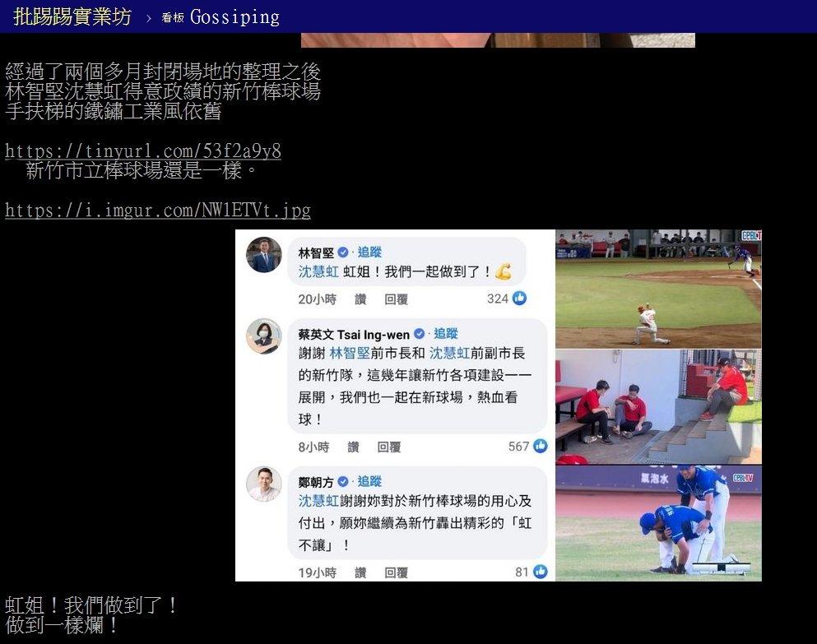The width and height of the screenshot is (817, 644).
Task: Click the partially visible image at the top
Action: pyautogui.click(x=498, y=40)
